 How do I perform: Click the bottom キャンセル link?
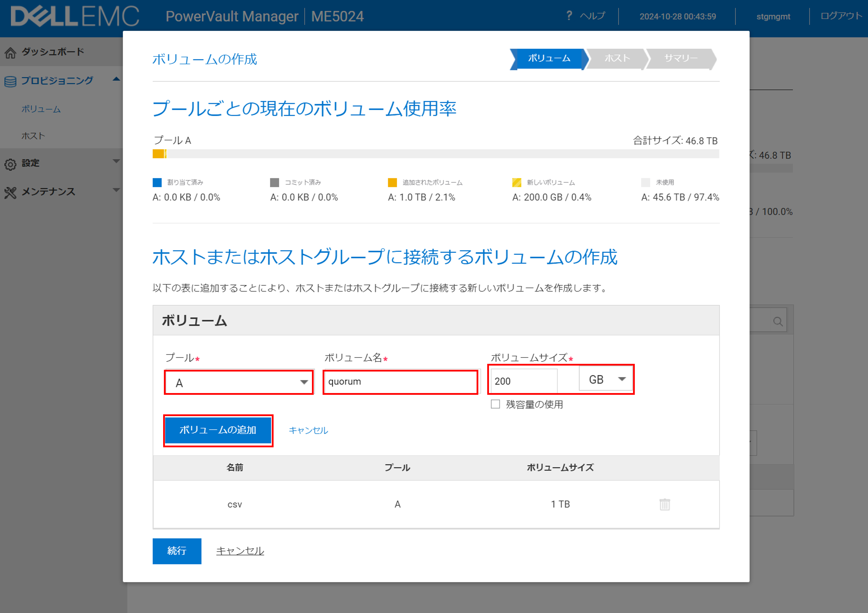point(240,551)
